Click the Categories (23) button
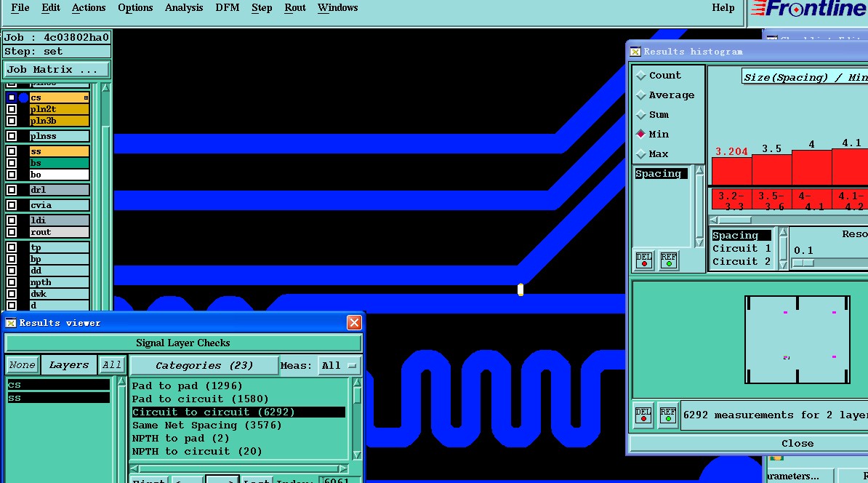This screenshot has width=868, height=483. coord(204,366)
